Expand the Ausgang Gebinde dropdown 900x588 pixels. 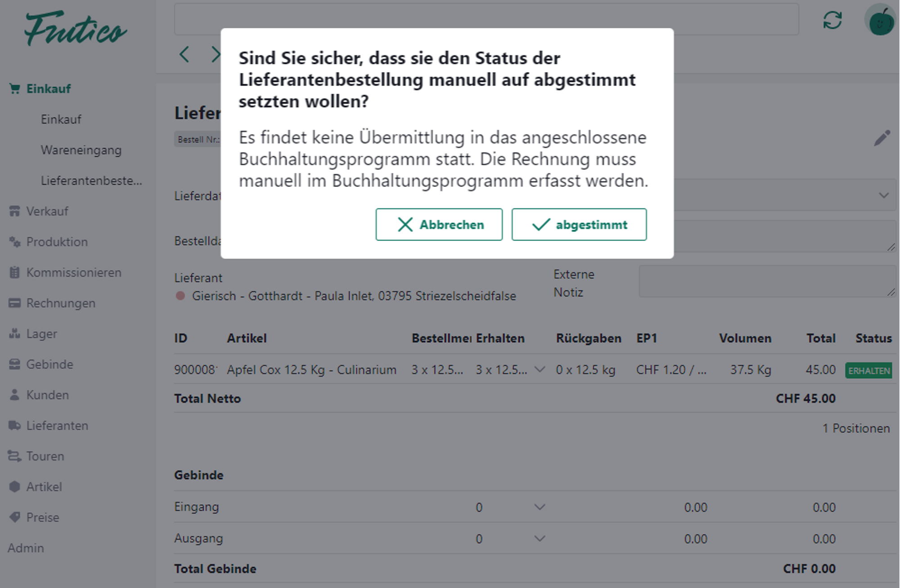(x=540, y=539)
